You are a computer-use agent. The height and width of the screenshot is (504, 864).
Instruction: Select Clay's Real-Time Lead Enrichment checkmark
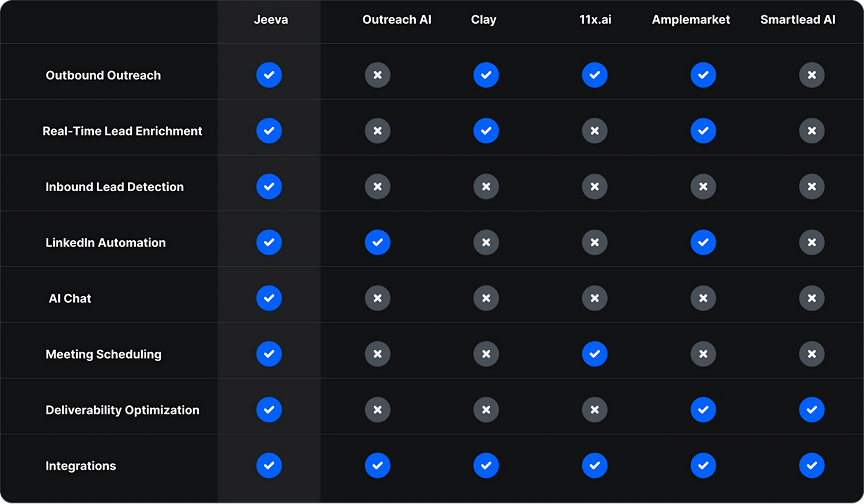pyautogui.click(x=486, y=131)
